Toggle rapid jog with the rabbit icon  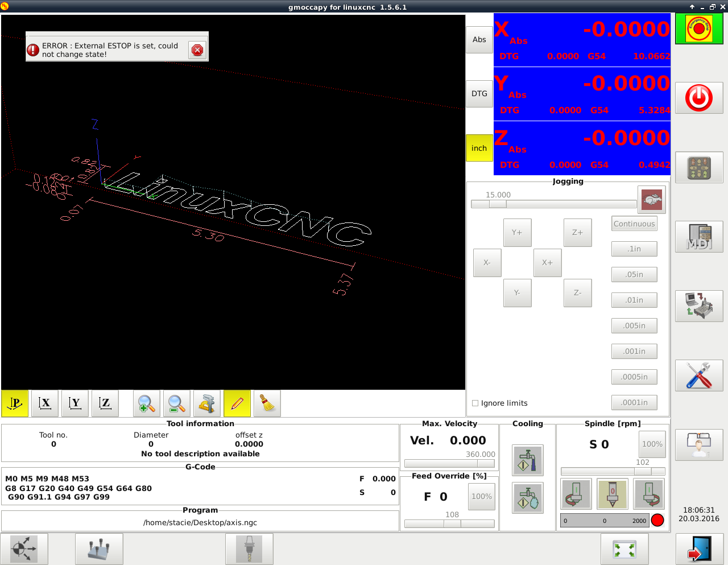[x=652, y=200]
